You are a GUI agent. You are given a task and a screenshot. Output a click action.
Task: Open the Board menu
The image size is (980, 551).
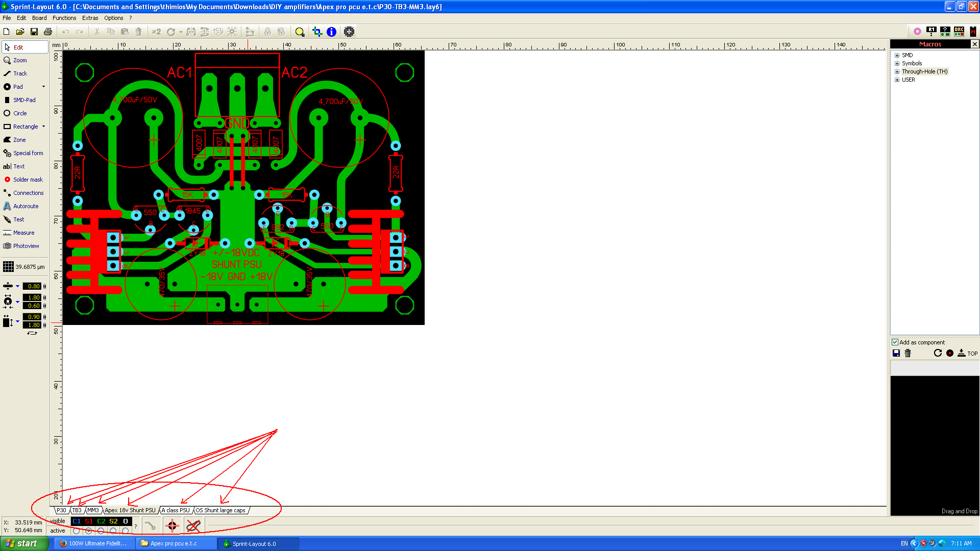point(39,18)
